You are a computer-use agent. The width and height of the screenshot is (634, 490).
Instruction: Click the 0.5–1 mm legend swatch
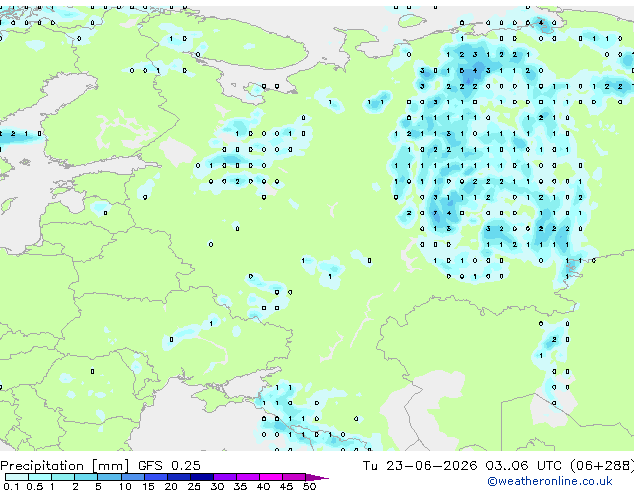click(40, 477)
